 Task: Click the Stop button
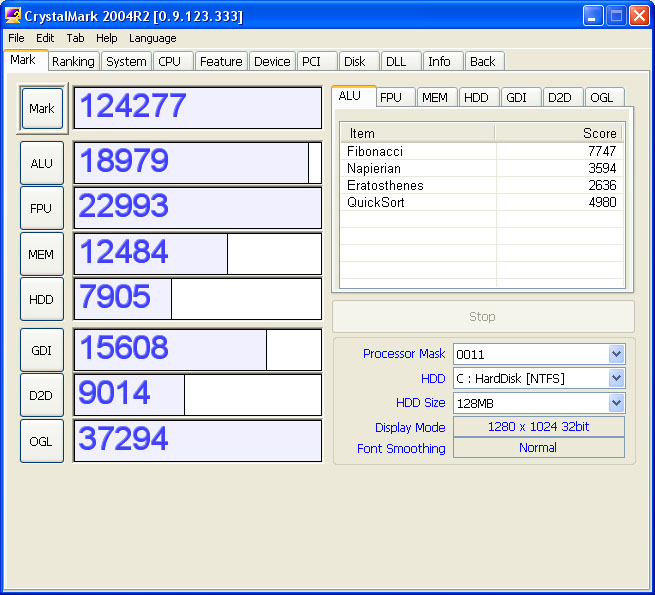483,317
